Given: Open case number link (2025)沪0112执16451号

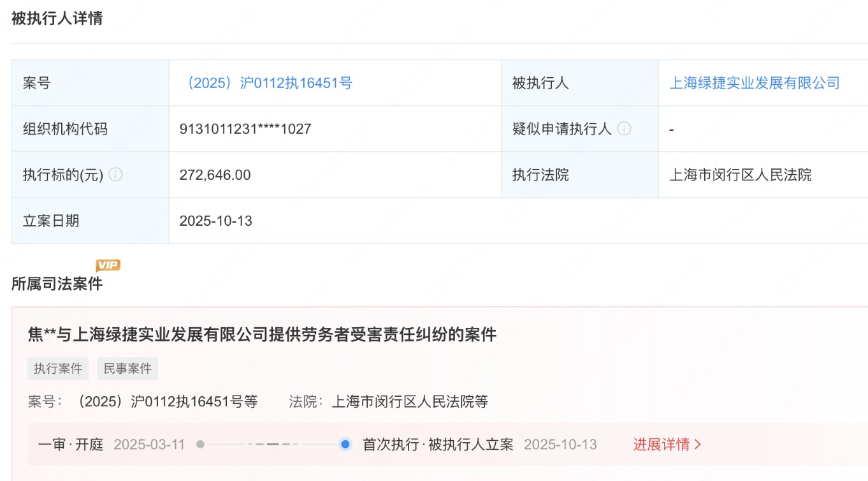Looking at the screenshot, I should [x=266, y=83].
